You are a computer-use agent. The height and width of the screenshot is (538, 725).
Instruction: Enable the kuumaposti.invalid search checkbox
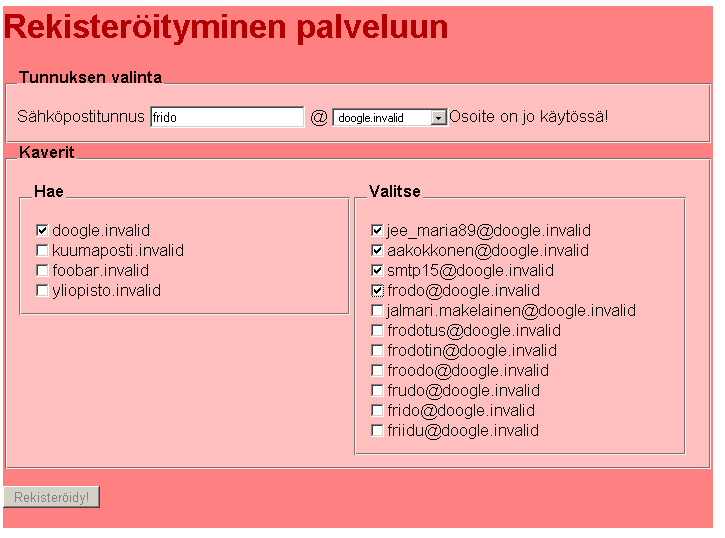coord(42,251)
